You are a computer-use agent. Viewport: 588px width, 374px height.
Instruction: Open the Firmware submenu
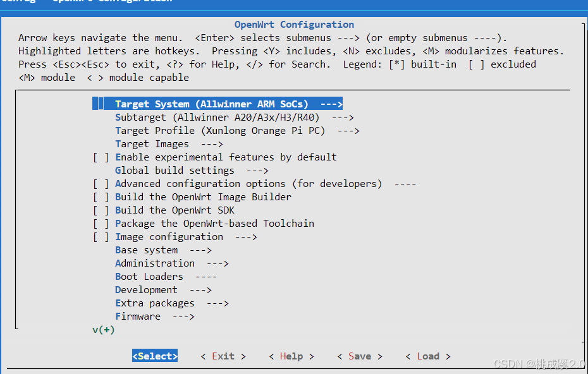tap(154, 317)
